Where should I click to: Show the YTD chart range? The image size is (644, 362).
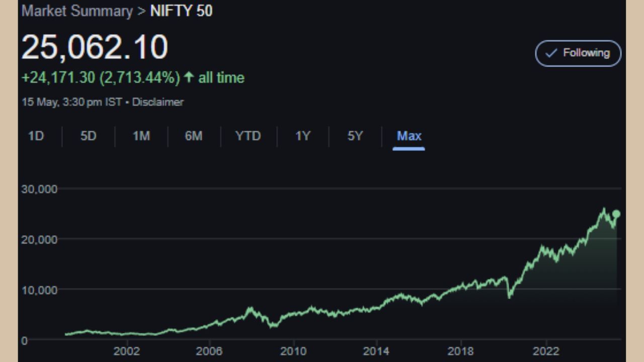(x=248, y=136)
